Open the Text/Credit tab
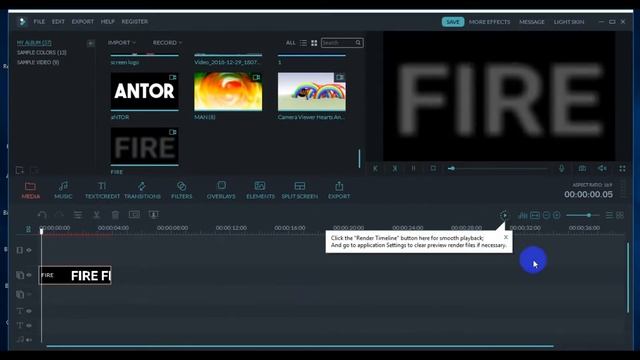The image size is (640, 360). pyautogui.click(x=102, y=190)
